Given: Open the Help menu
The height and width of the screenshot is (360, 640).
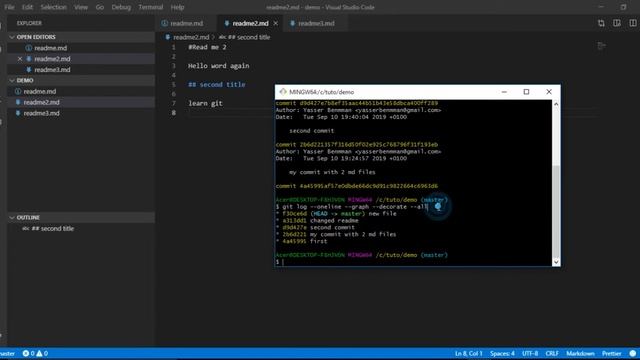Looking at the screenshot, I should pos(177,7).
